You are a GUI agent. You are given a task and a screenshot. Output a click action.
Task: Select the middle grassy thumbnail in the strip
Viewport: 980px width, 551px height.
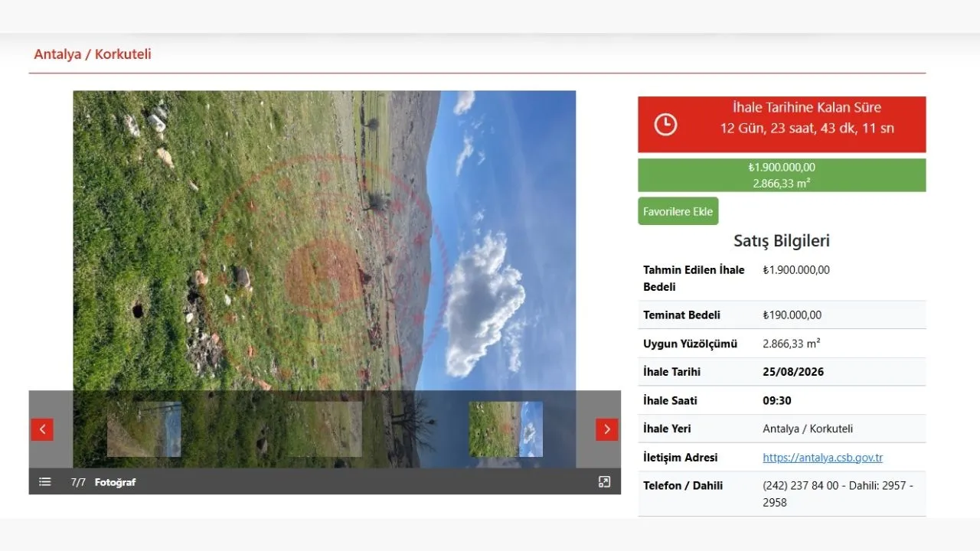point(325,429)
